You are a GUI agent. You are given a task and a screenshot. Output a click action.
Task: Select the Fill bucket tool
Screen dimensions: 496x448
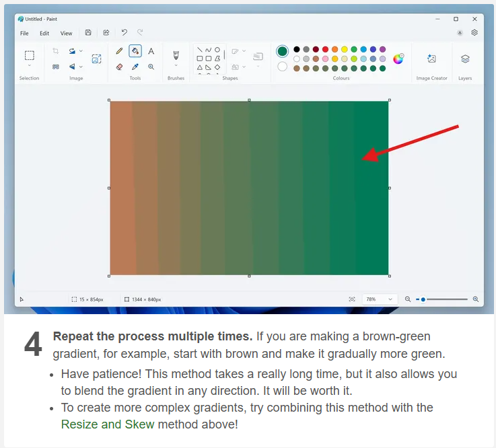[x=135, y=51]
